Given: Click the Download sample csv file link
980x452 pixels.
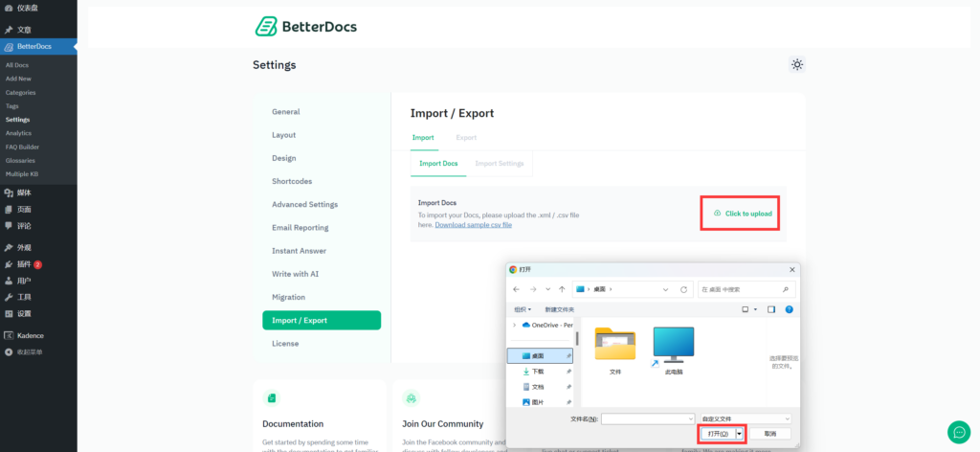Looking at the screenshot, I should (473, 224).
